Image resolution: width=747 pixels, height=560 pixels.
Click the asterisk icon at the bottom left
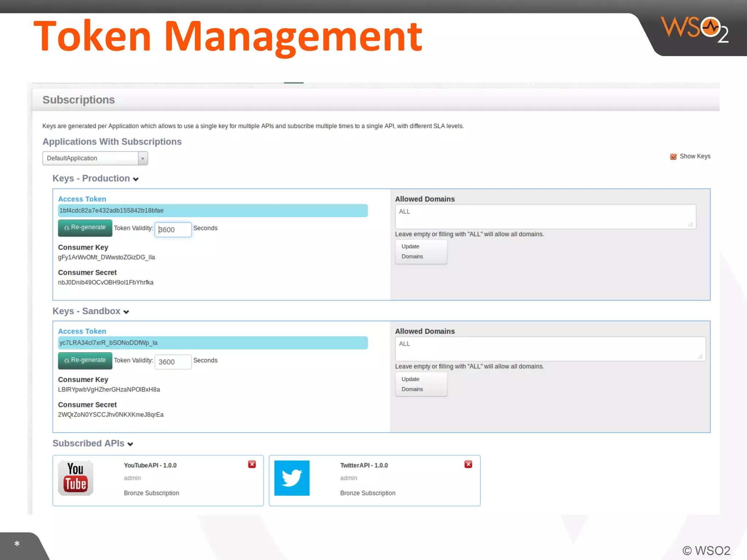17,544
